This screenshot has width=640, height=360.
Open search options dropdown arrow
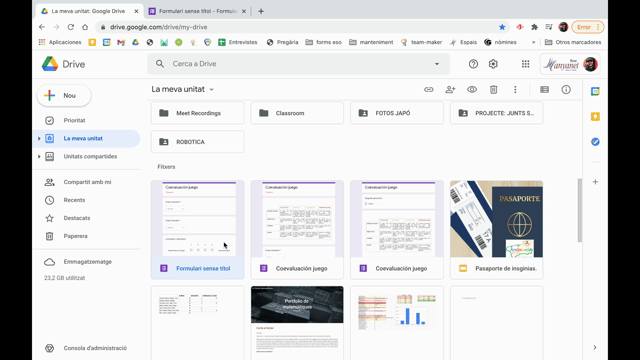pyautogui.click(x=437, y=64)
